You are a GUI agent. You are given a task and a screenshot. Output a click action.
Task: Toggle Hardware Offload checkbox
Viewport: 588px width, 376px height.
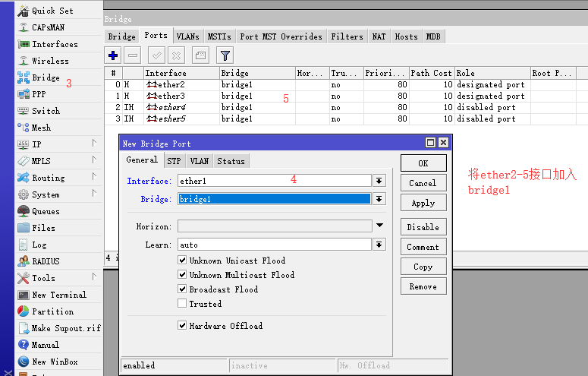click(182, 325)
